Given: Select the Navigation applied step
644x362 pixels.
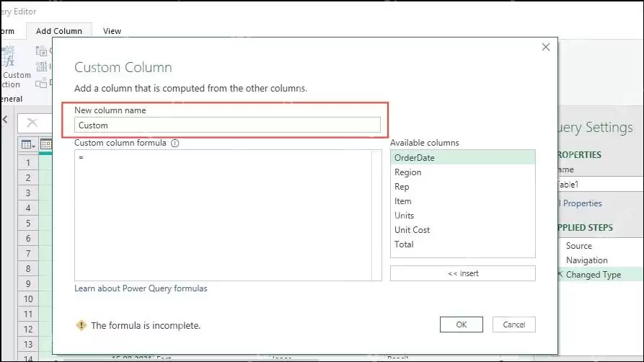Looking at the screenshot, I should [586, 260].
